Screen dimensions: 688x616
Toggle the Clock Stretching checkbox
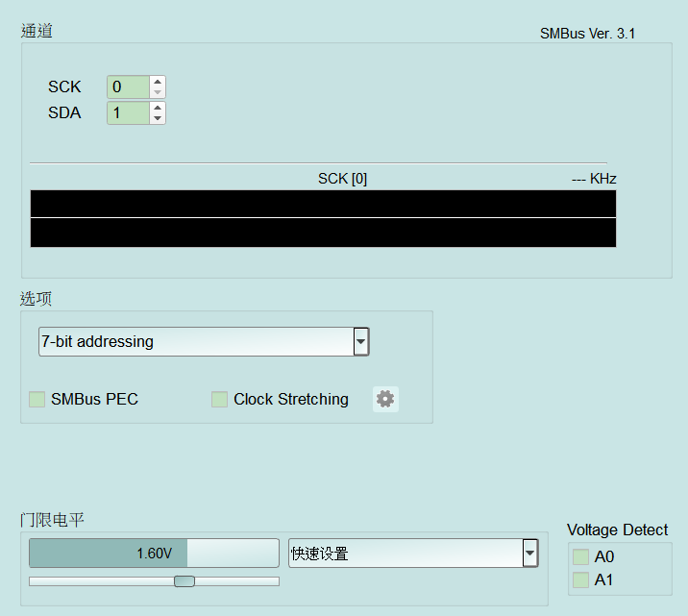click(219, 399)
